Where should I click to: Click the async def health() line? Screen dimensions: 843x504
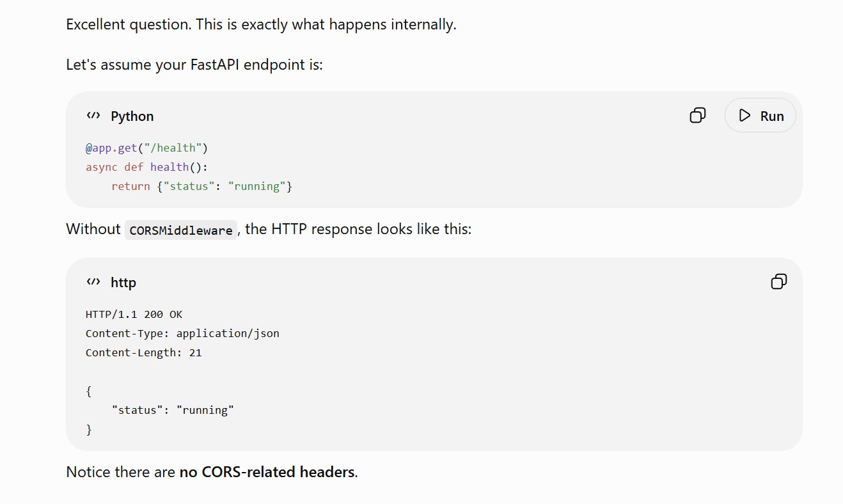coord(147,167)
